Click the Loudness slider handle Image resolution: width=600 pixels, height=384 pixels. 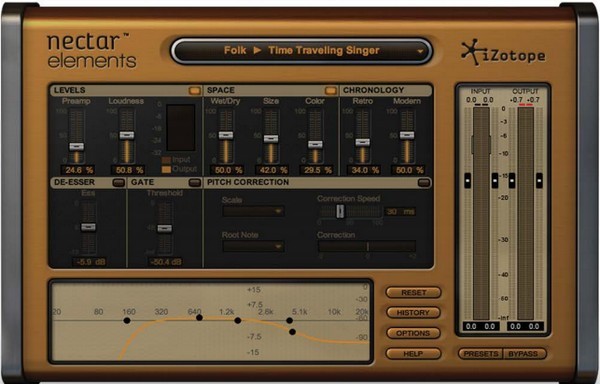pyautogui.click(x=127, y=135)
